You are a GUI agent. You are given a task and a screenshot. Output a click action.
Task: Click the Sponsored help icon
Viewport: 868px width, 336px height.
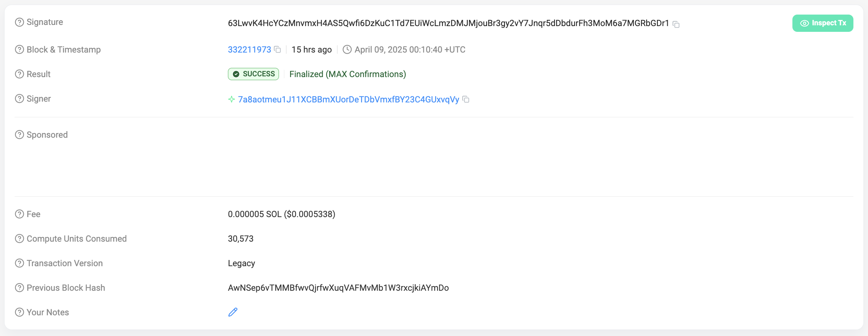click(19, 135)
